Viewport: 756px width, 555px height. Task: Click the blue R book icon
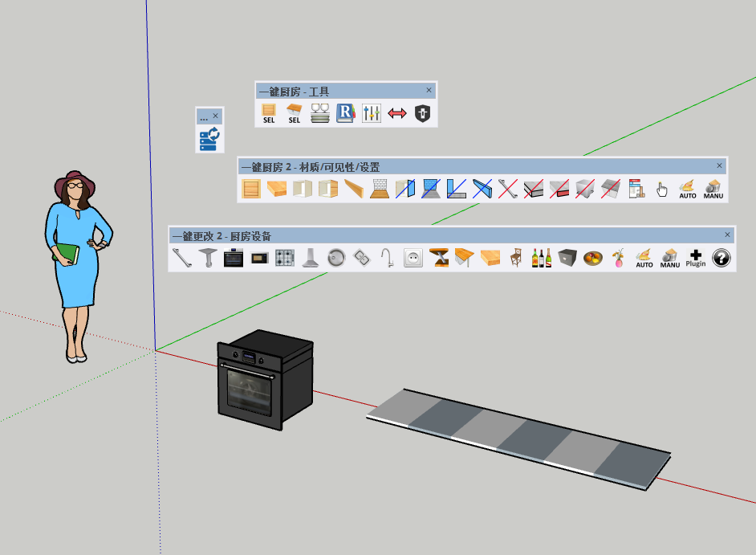click(345, 114)
